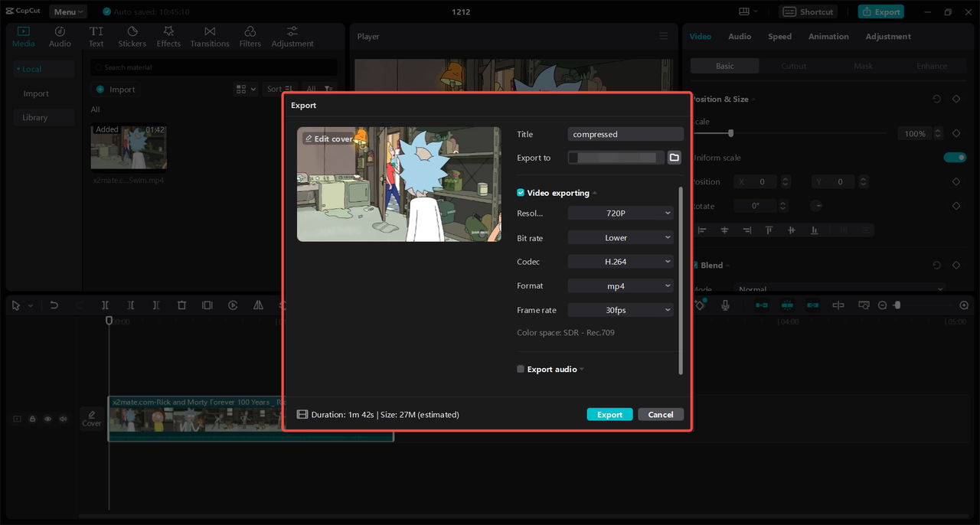The height and width of the screenshot is (525, 980).
Task: Browse export folder with folder icon
Action: [x=675, y=158]
